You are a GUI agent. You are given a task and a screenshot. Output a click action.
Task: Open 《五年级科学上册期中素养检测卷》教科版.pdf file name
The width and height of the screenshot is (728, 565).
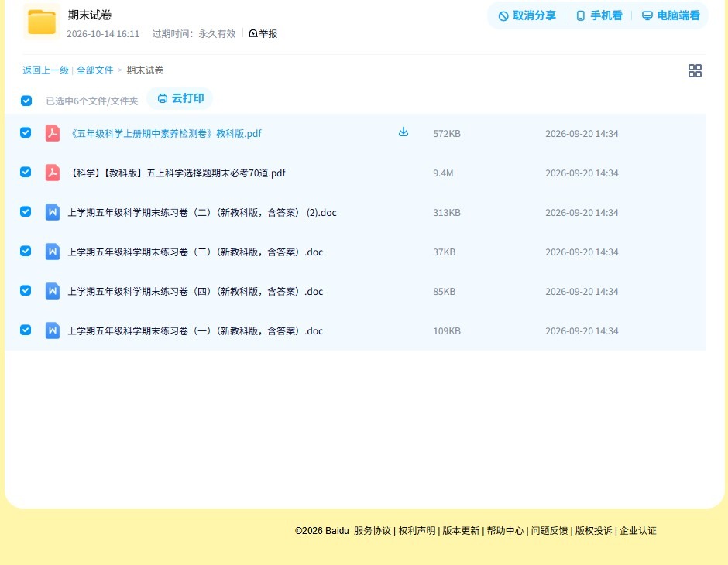165,134
